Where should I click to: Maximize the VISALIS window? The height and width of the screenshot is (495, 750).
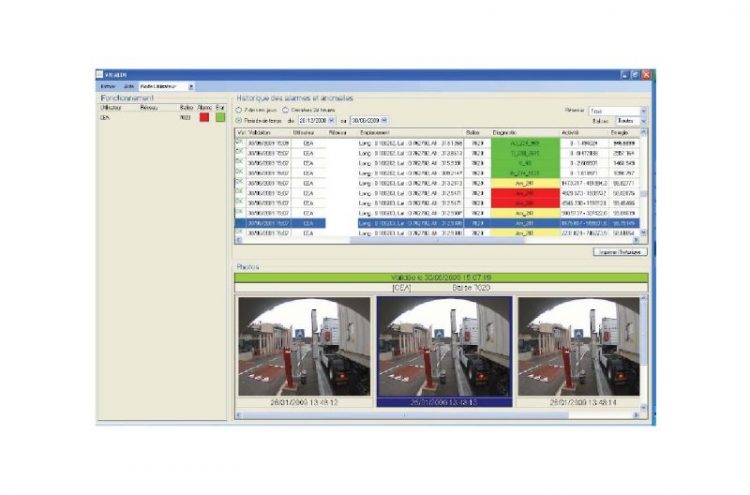(635, 75)
